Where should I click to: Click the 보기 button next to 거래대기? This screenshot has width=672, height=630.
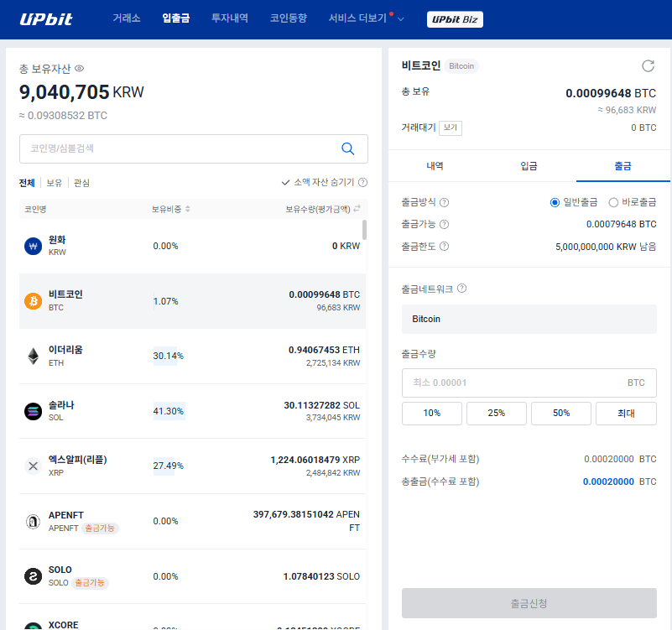451,128
